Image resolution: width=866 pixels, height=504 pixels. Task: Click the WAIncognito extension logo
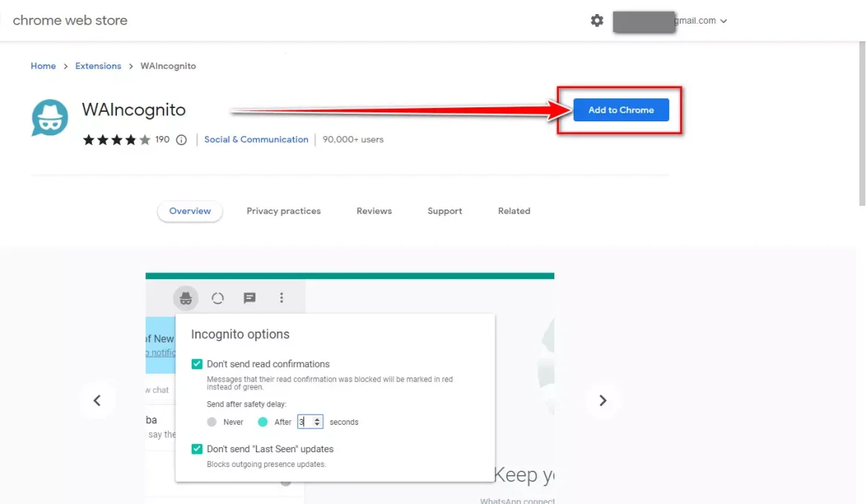click(x=50, y=118)
